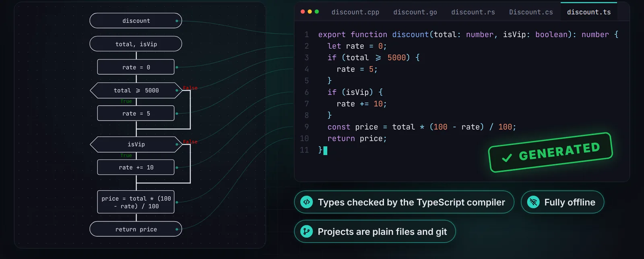Click the connector dot on 'total ≥ 5000' node
644x259 pixels.
coord(177,90)
